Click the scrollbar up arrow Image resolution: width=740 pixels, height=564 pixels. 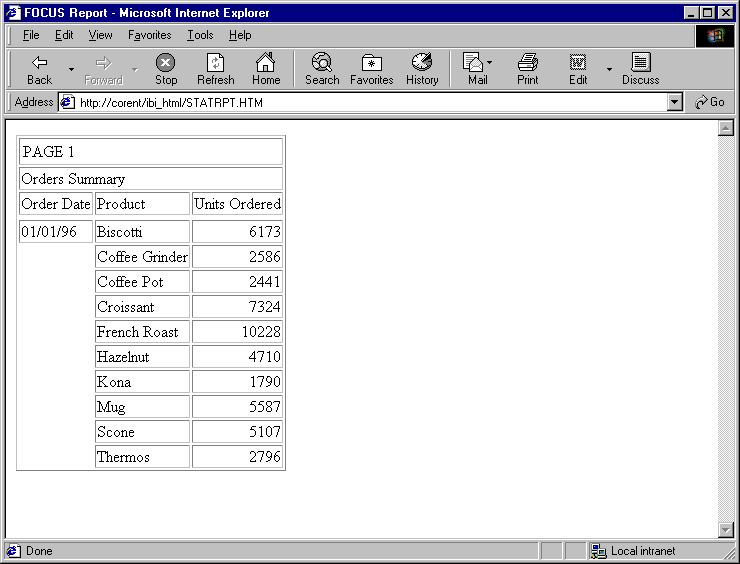coord(725,128)
